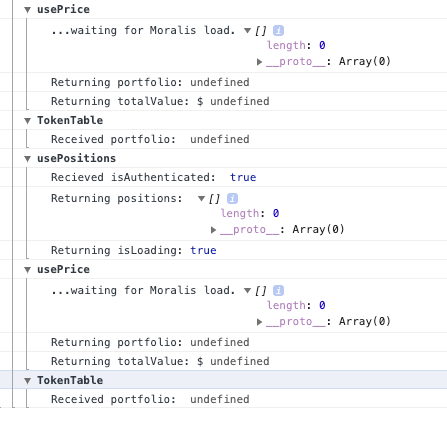This screenshot has width=447, height=430.
Task: Collapse the highlighted TokenTable group at bottom
Action: pyautogui.click(x=28, y=381)
